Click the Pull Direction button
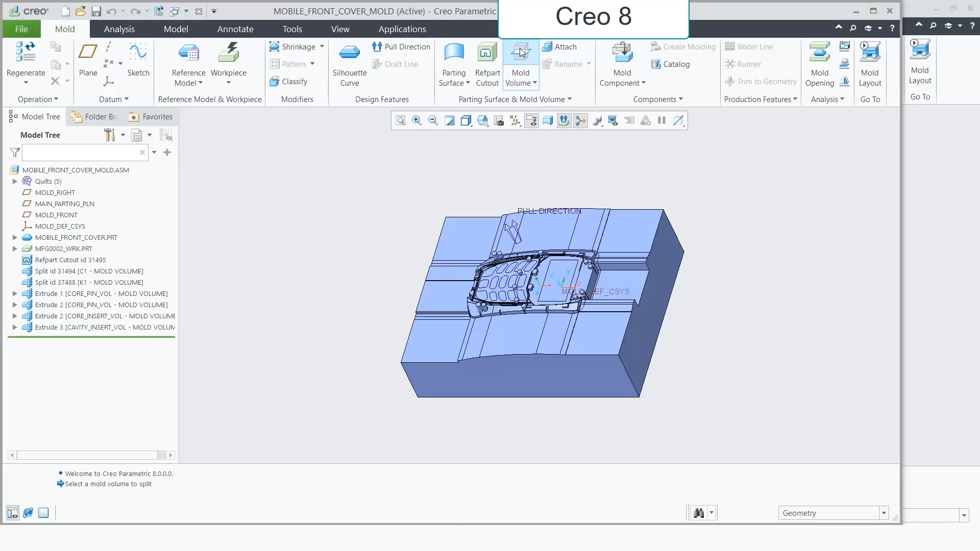This screenshot has width=980, height=551. [x=401, y=46]
